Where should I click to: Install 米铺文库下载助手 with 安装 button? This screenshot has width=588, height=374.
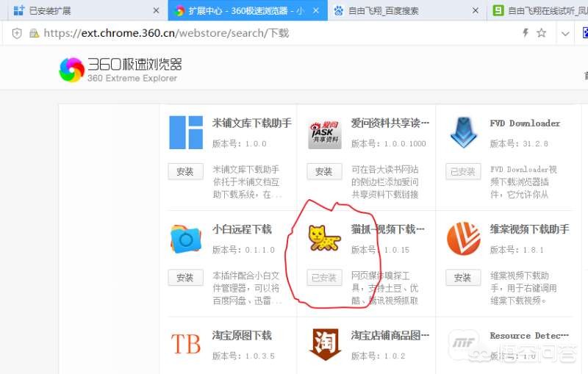click(186, 172)
